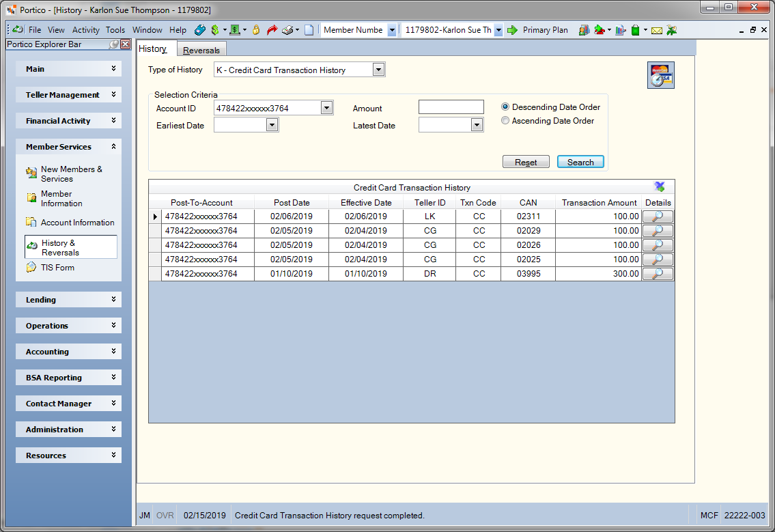Click the Search button

tap(580, 162)
